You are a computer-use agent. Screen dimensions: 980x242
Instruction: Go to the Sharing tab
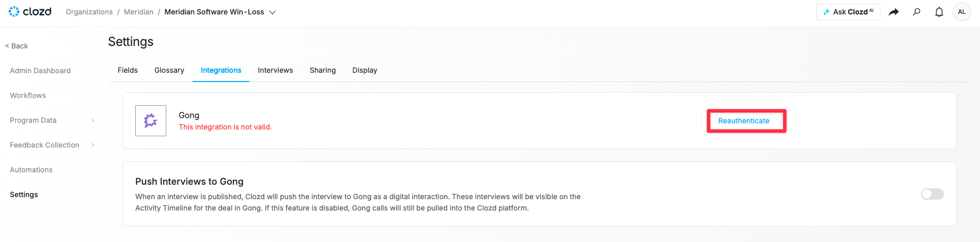pos(323,70)
